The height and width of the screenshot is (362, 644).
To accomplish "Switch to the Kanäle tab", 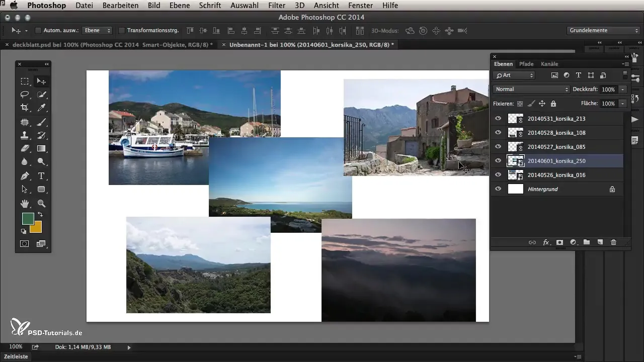I will 549,64.
